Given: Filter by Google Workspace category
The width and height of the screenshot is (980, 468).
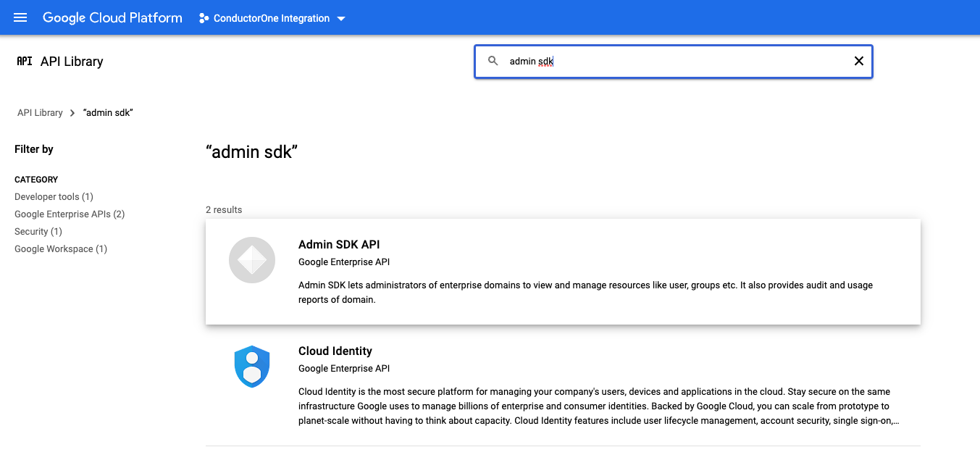Looking at the screenshot, I should [x=61, y=249].
